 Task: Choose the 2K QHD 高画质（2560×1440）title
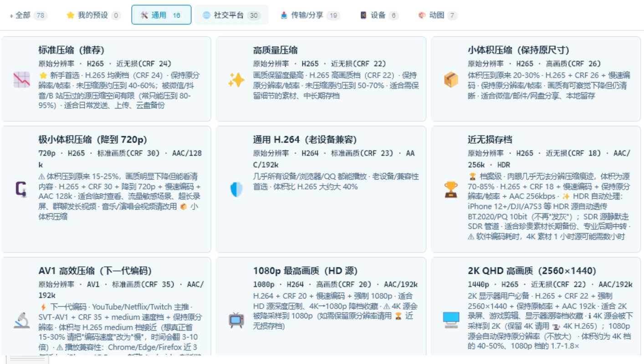coord(532,271)
